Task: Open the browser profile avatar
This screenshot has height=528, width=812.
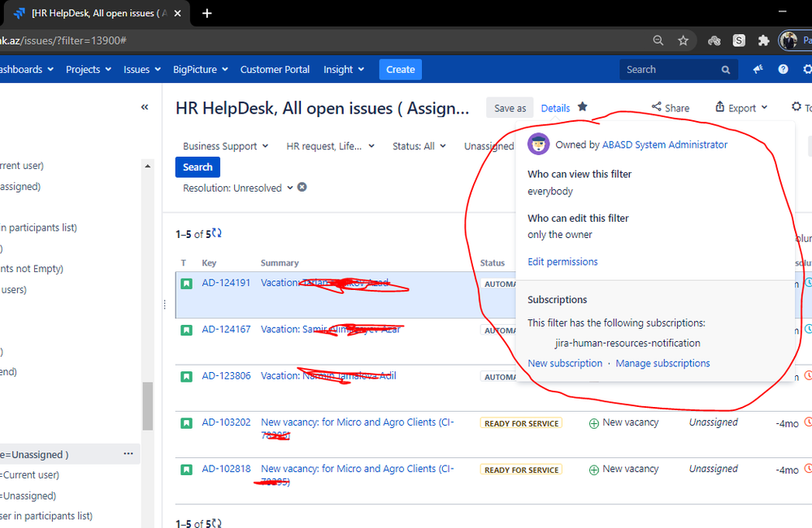Action: (x=788, y=41)
